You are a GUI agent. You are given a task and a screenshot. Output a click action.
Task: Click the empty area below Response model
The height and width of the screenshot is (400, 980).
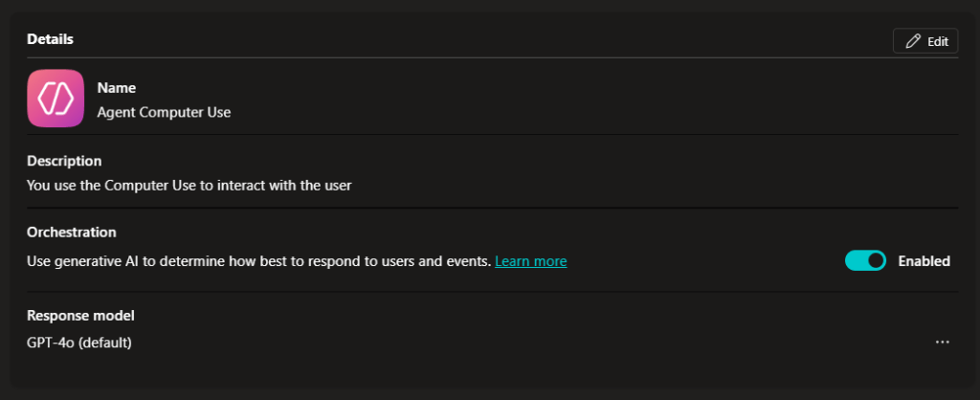[479, 373]
